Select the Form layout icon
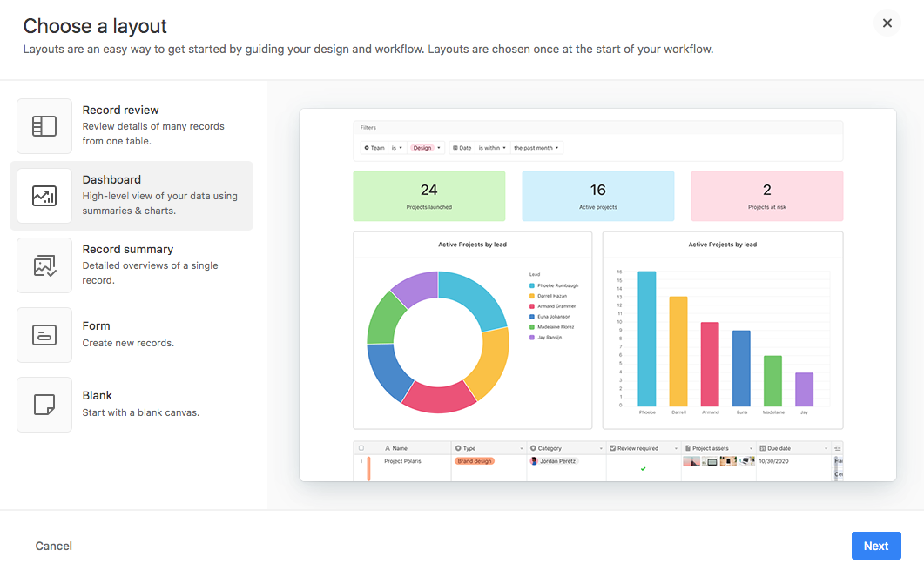This screenshot has width=924, height=570. 44,334
